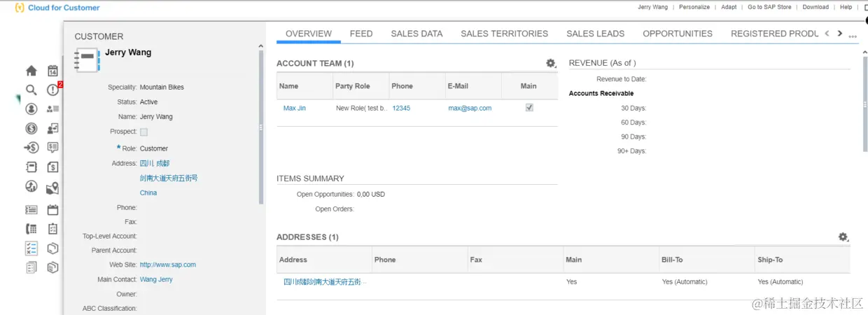Open Account Team settings gear menu
868x315 pixels.
pos(551,64)
